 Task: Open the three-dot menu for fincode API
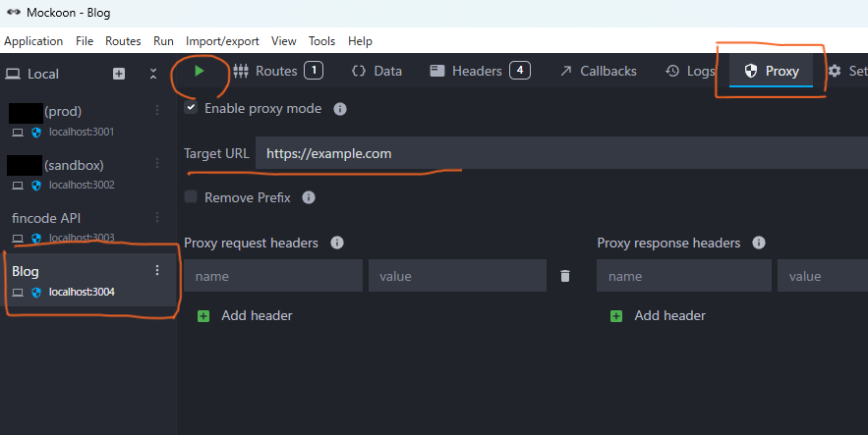click(157, 217)
